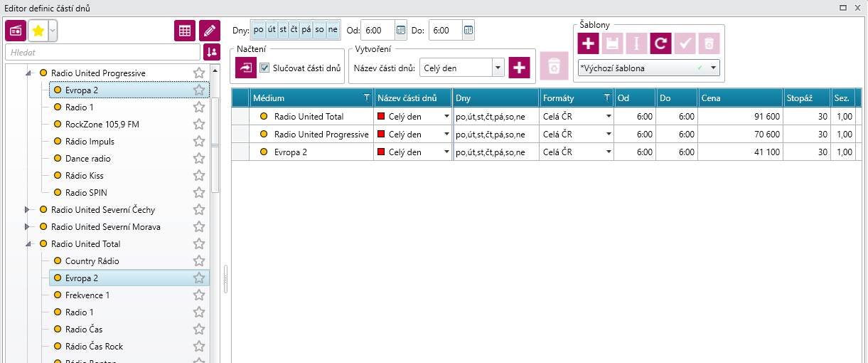Screen dimensions: 868x363
Task: Sort by the Cena column header
Action: coord(739,98)
